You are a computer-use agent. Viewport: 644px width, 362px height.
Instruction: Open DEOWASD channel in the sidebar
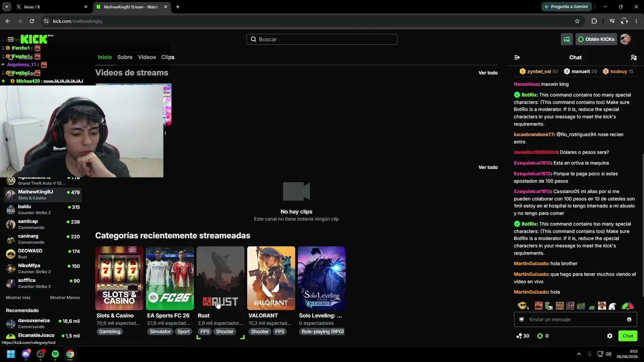(x=43, y=254)
